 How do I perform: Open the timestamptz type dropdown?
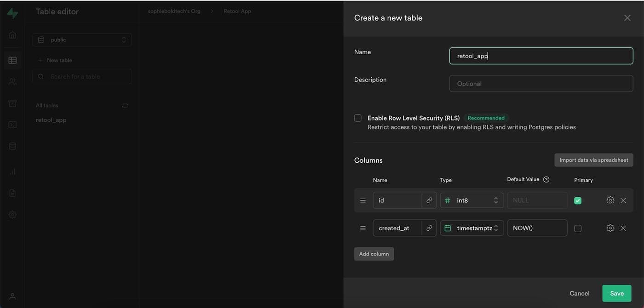click(471, 228)
